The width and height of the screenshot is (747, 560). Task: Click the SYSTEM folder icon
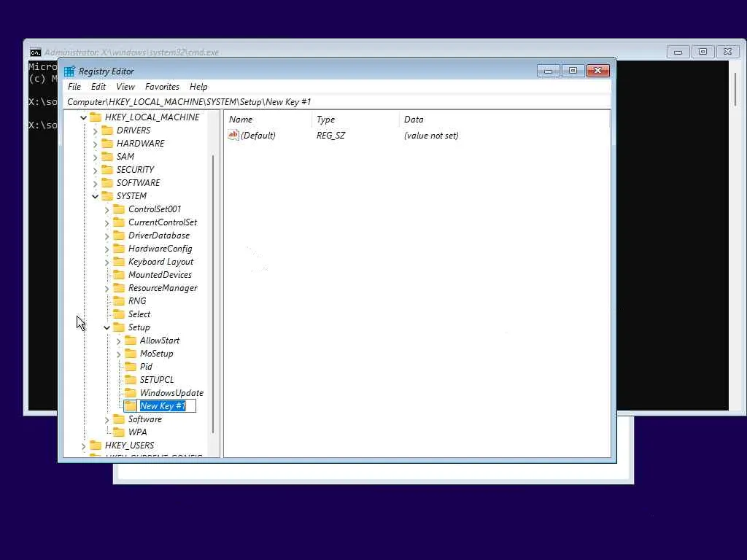pos(108,195)
